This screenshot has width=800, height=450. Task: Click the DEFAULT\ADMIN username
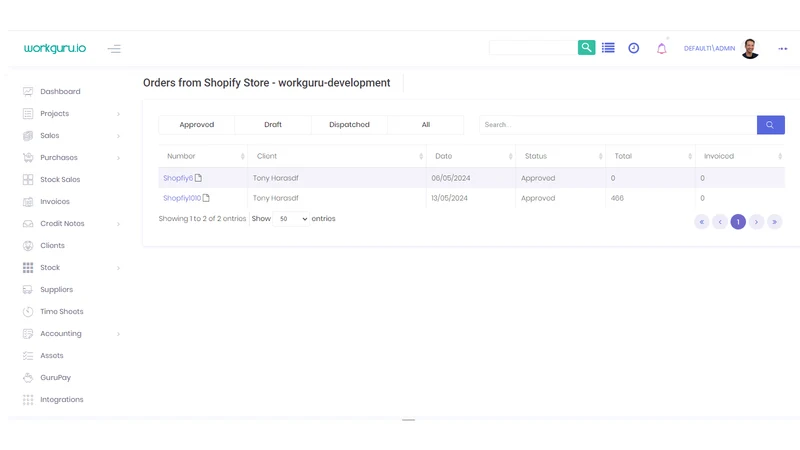click(709, 48)
